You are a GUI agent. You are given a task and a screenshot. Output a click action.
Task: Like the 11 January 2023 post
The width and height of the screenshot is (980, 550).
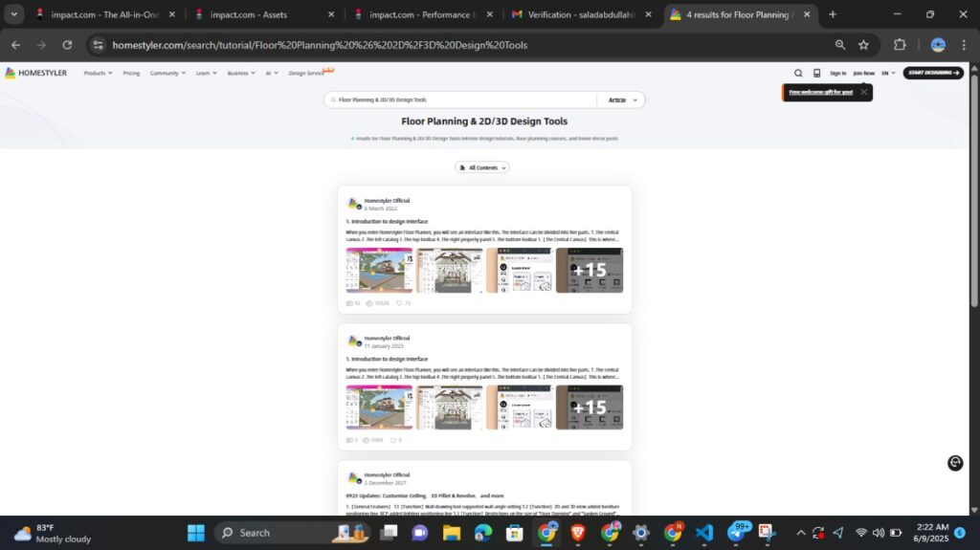pyautogui.click(x=393, y=440)
